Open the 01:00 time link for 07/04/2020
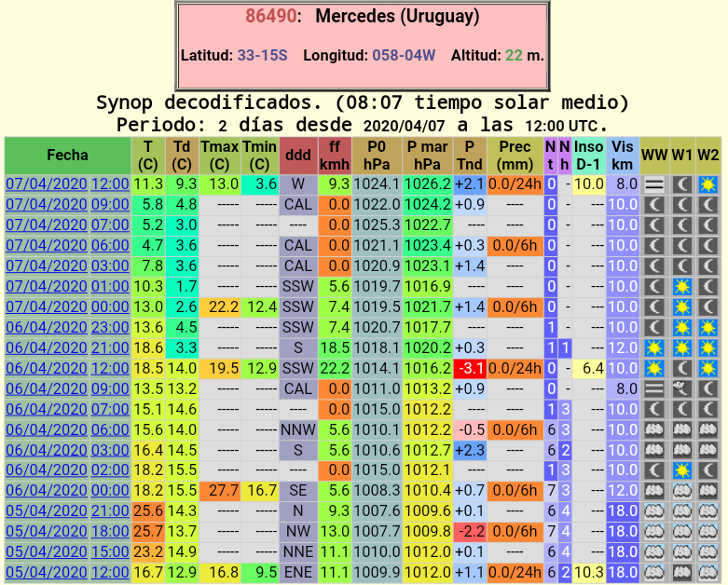Viewport: 728px width, 585px height. tap(110, 286)
